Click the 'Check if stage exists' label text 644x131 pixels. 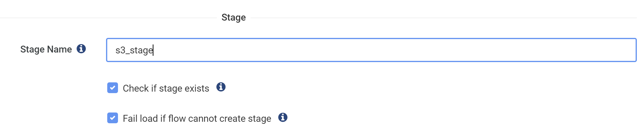point(166,88)
